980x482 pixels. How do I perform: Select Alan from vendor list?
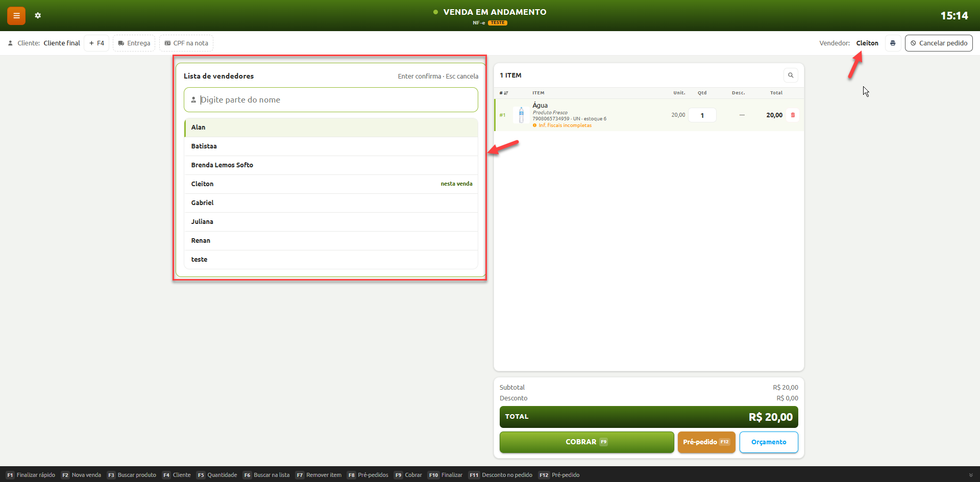tap(331, 128)
